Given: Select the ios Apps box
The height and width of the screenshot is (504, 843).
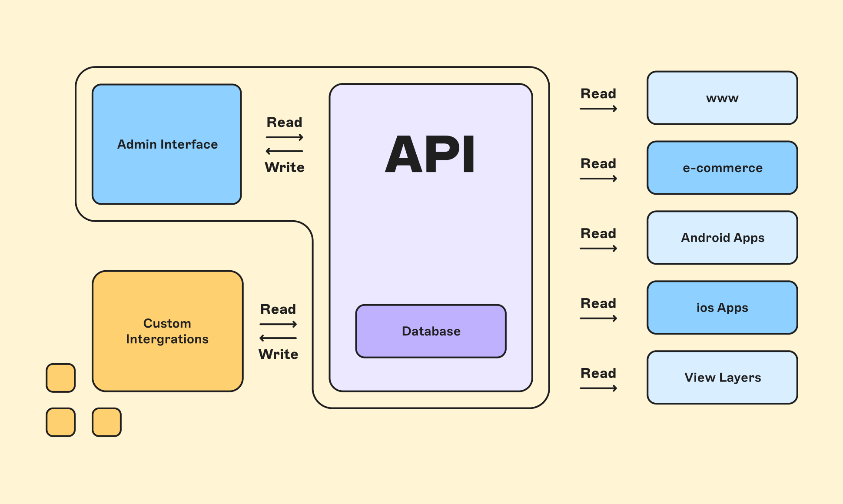Looking at the screenshot, I should 722,308.
